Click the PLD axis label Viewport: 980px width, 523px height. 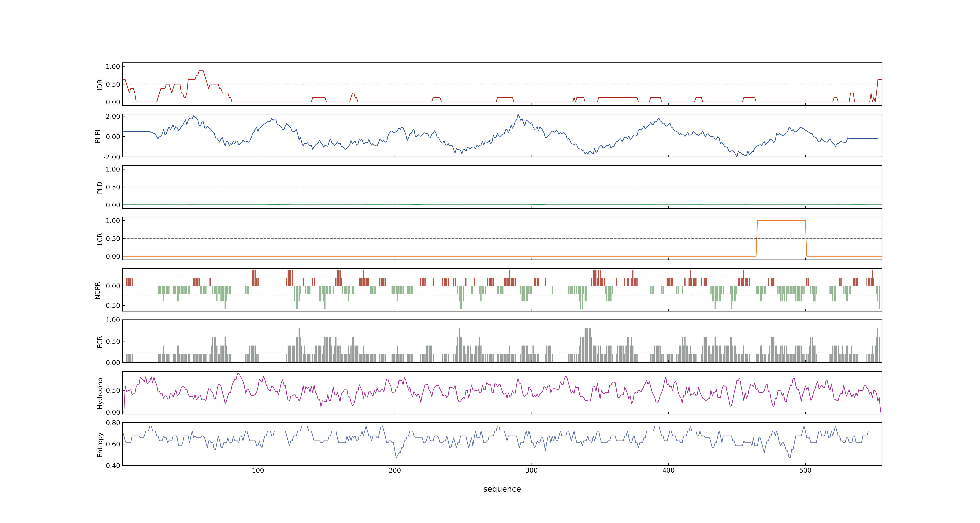(100, 187)
